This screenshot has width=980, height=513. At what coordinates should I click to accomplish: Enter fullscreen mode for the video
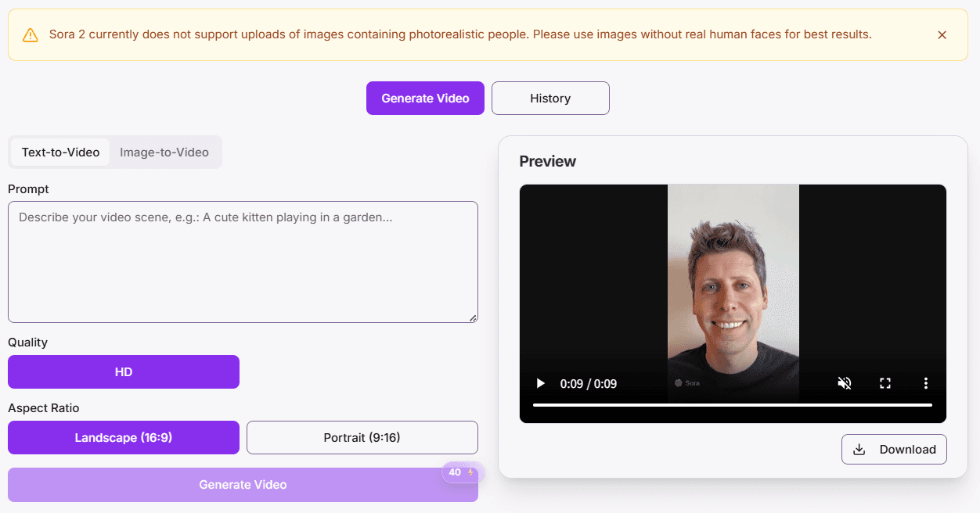tap(885, 383)
